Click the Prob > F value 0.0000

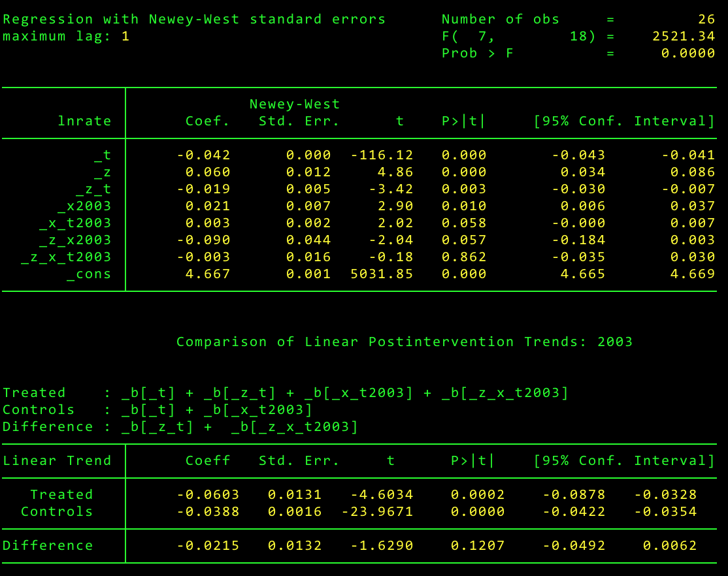point(688,54)
